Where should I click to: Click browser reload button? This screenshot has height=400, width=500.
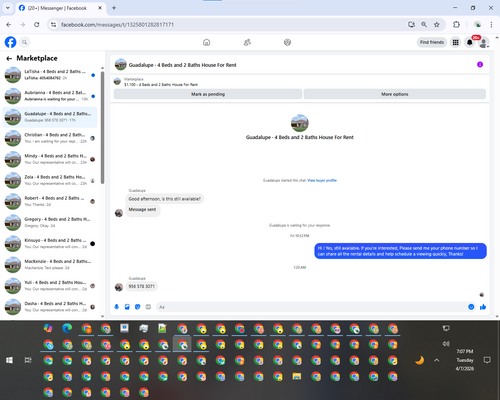(37, 24)
